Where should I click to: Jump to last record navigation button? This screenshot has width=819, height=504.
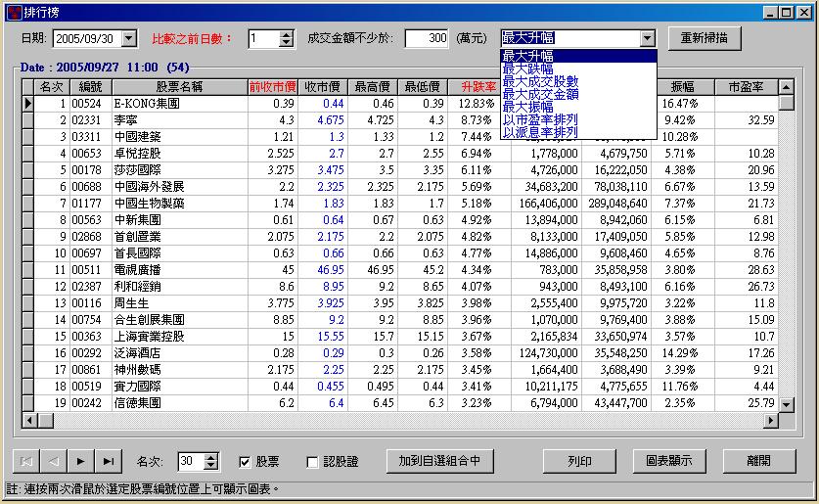point(108,462)
